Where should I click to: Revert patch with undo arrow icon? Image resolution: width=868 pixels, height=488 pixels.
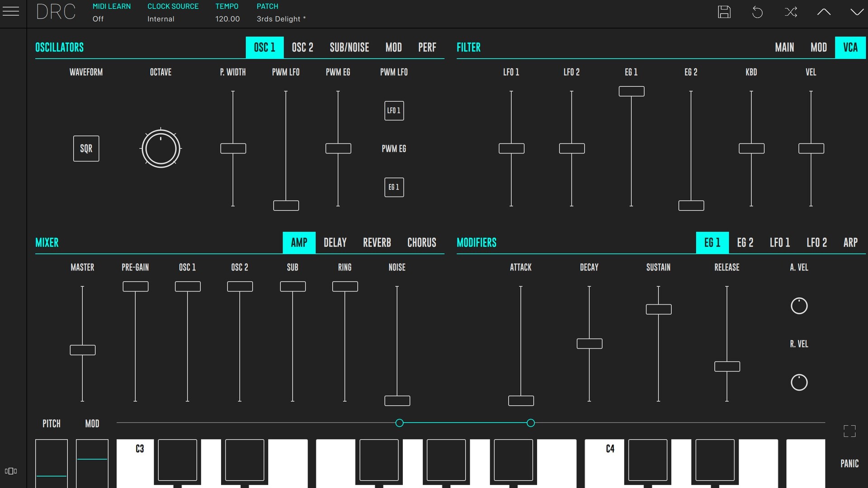(x=757, y=12)
